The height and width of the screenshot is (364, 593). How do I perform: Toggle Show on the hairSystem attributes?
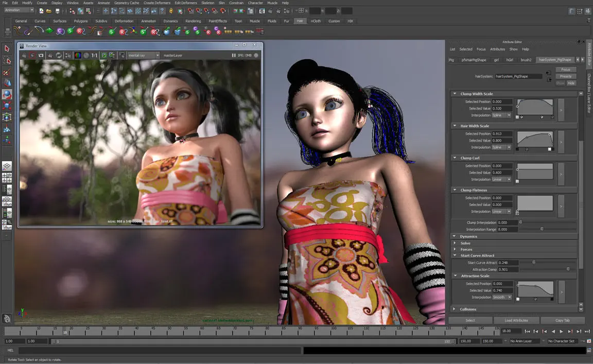[x=560, y=83]
